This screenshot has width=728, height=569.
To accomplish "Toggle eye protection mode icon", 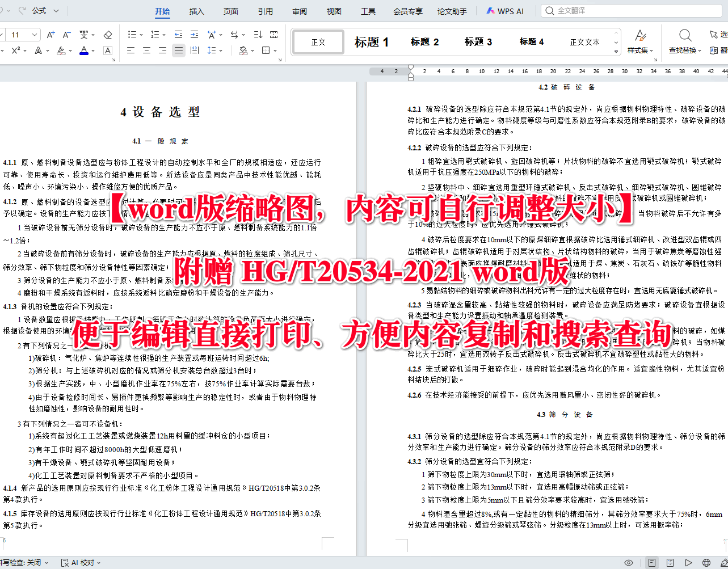I will (x=629, y=563).
